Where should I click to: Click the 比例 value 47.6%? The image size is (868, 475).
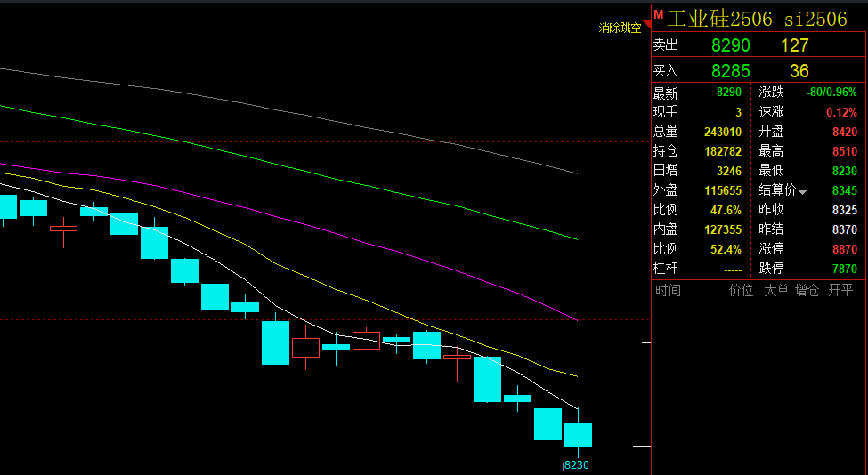pyautogui.click(x=726, y=210)
